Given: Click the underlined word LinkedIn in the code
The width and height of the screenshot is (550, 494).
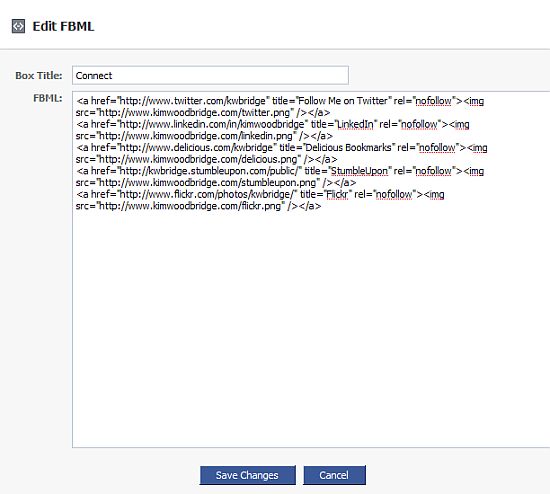Looking at the screenshot, I should (x=355, y=124).
